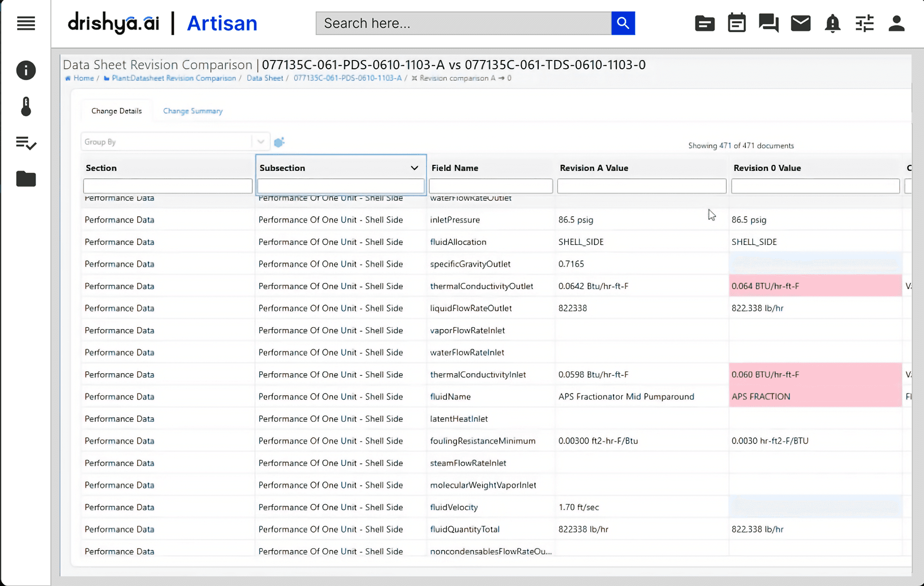This screenshot has width=924, height=586.
Task: Click the highlighted 0.064 BTU/hr-ft-F cell
Action: point(815,286)
